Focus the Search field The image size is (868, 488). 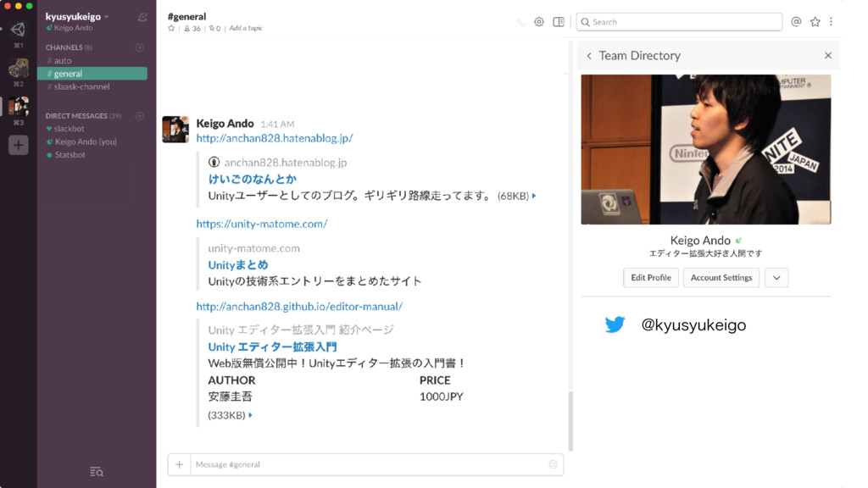pos(679,22)
